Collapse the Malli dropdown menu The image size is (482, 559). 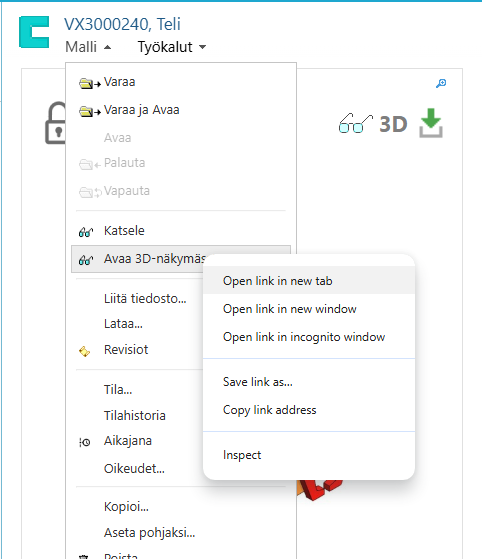[88, 47]
